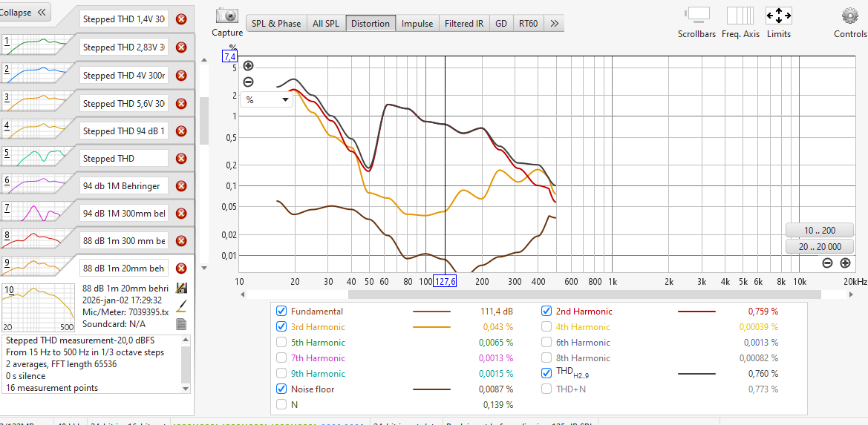Toggle the Noise floor checkbox
The width and height of the screenshot is (868, 425).
pyautogui.click(x=281, y=389)
